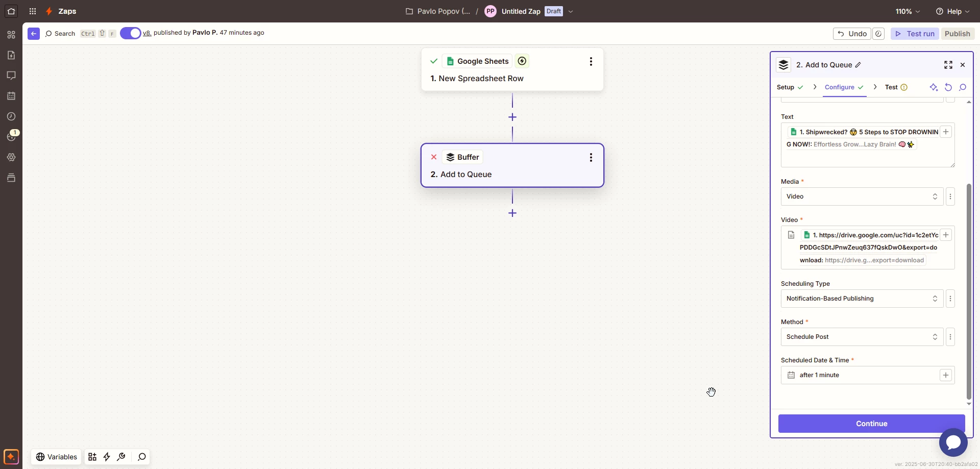
Task: Open the Variables button
Action: 57,457
